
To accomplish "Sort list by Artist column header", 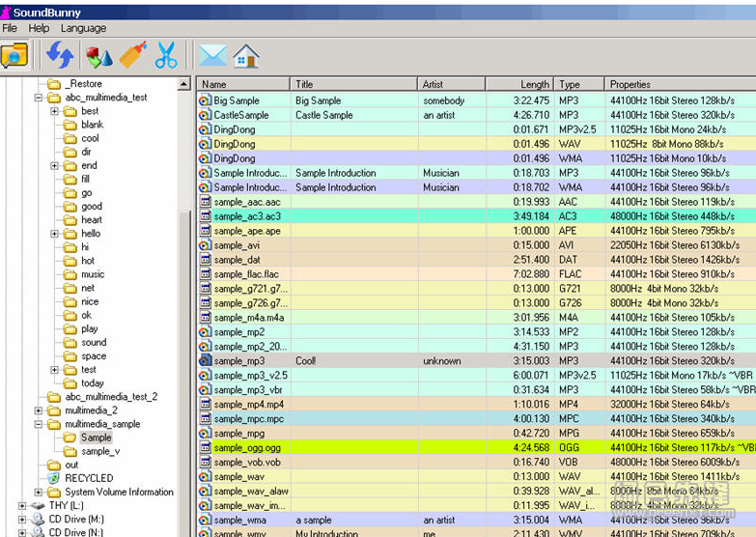I will click(x=451, y=84).
